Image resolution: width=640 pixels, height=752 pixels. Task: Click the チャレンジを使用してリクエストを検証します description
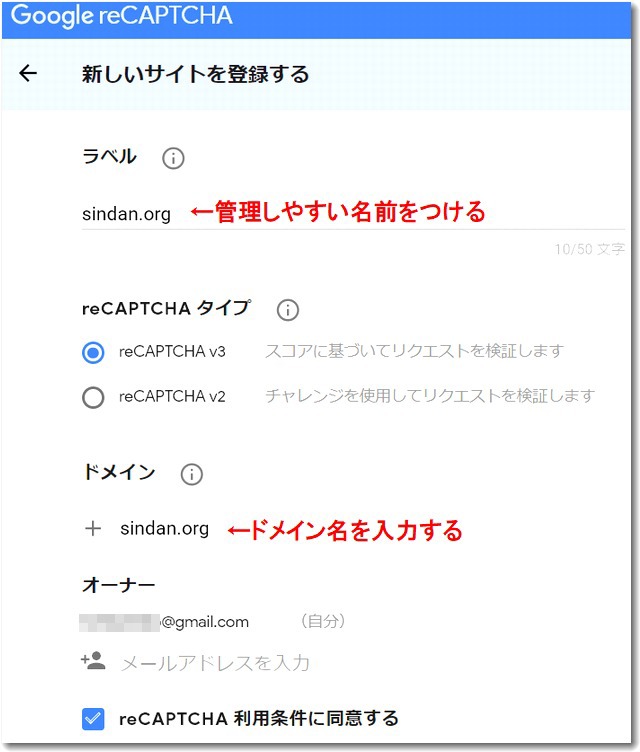tap(430, 396)
